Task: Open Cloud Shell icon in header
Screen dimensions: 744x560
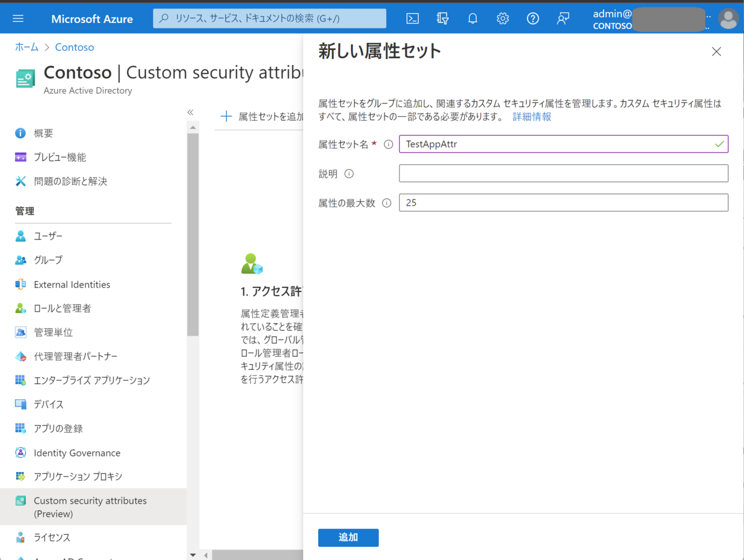Action: click(x=412, y=19)
